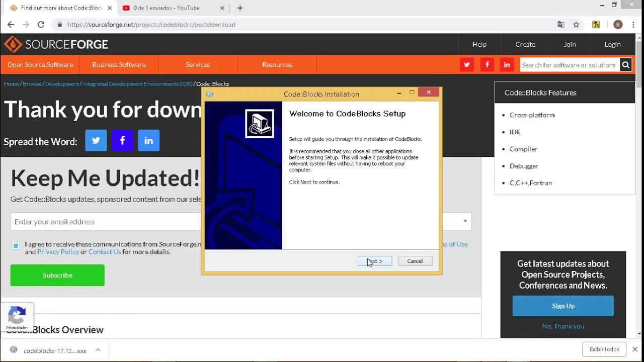Click the Enter your email address field

pyautogui.click(x=106, y=222)
